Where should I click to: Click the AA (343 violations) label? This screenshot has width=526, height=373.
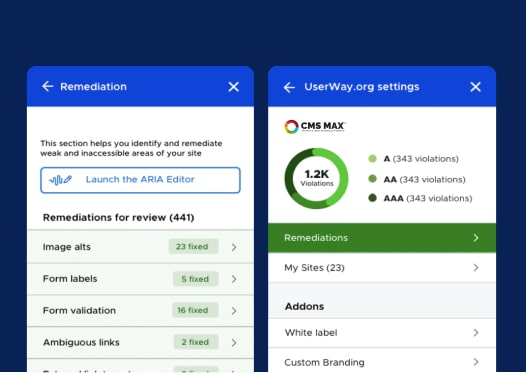pos(424,179)
